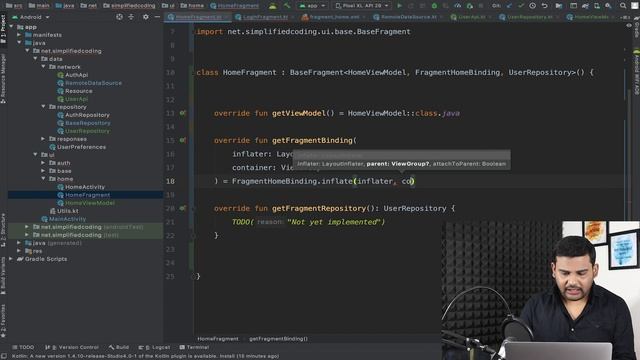Open Project panel gear settings
The width and height of the screenshot is (640, 360).
(146, 17)
